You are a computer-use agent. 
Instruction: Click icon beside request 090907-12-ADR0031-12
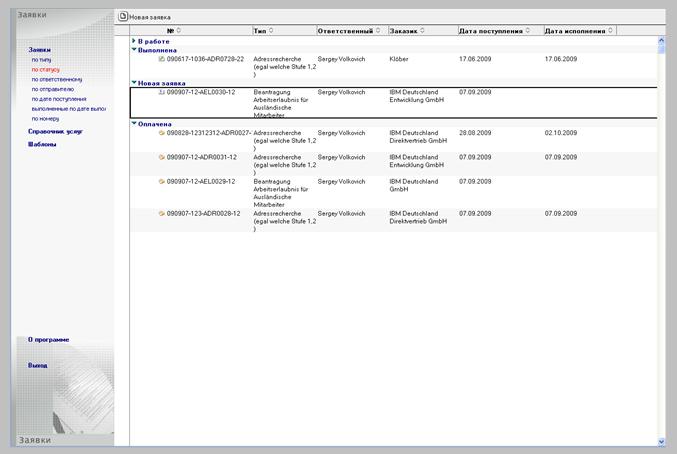[x=162, y=157]
